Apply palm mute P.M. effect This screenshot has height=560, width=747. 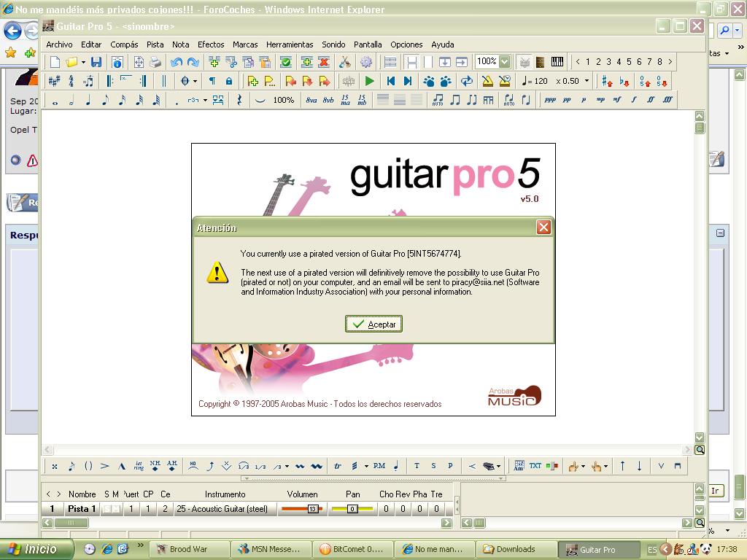[379, 466]
